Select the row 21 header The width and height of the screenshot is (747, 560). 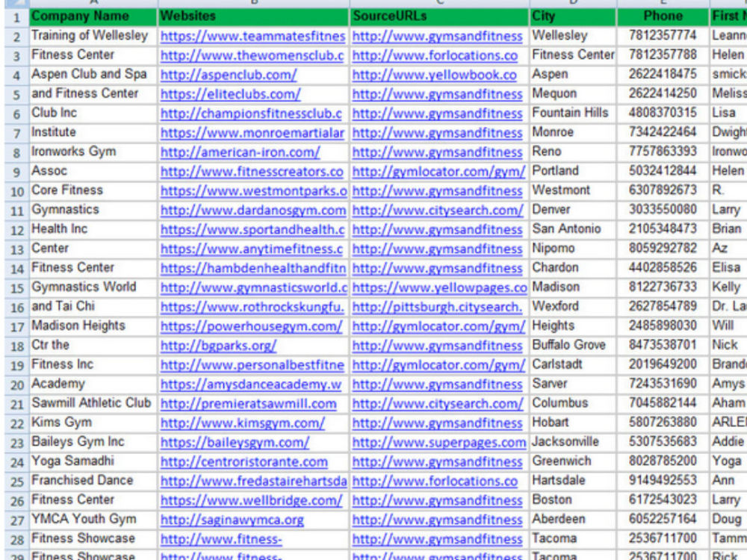click(x=16, y=404)
